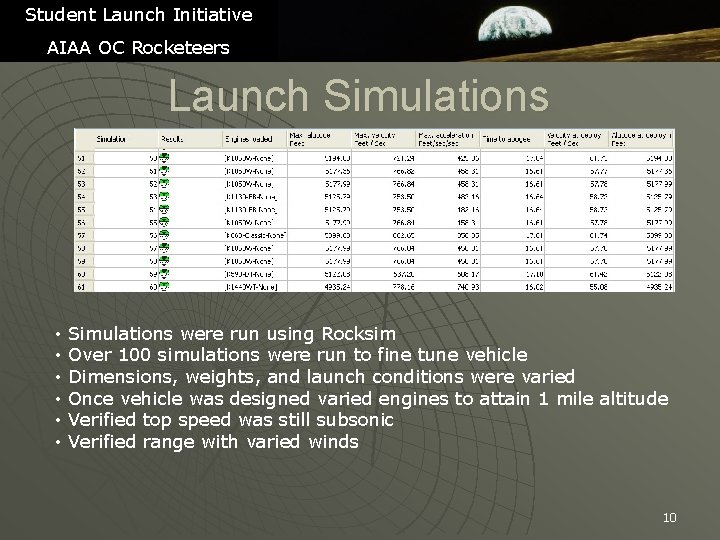Click bullet Verified top speed was still subsonic
Image resolution: width=720 pixels, height=540 pixels.
pyautogui.click(x=231, y=420)
